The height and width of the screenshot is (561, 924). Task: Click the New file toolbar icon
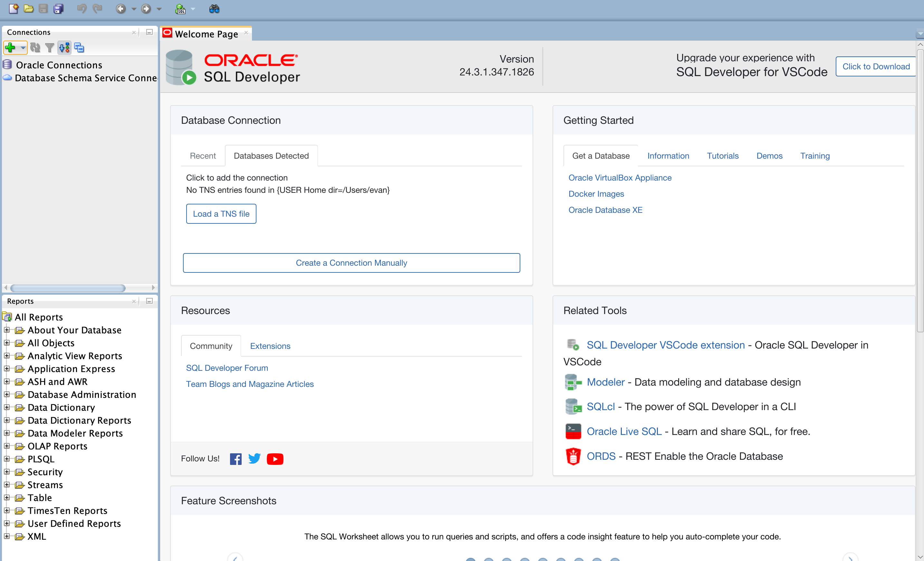pos(14,9)
